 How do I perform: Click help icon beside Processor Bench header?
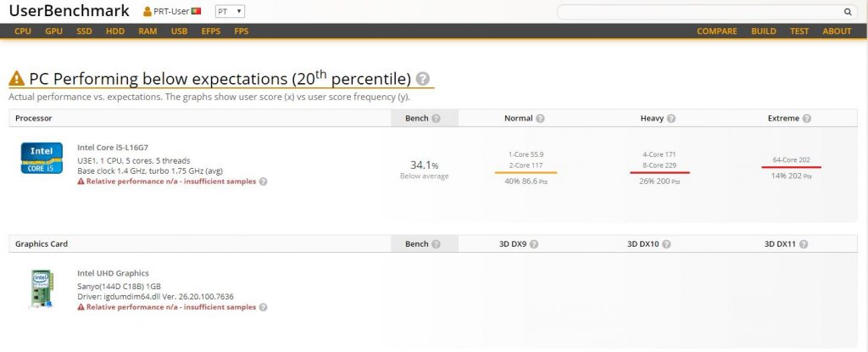[436, 119]
